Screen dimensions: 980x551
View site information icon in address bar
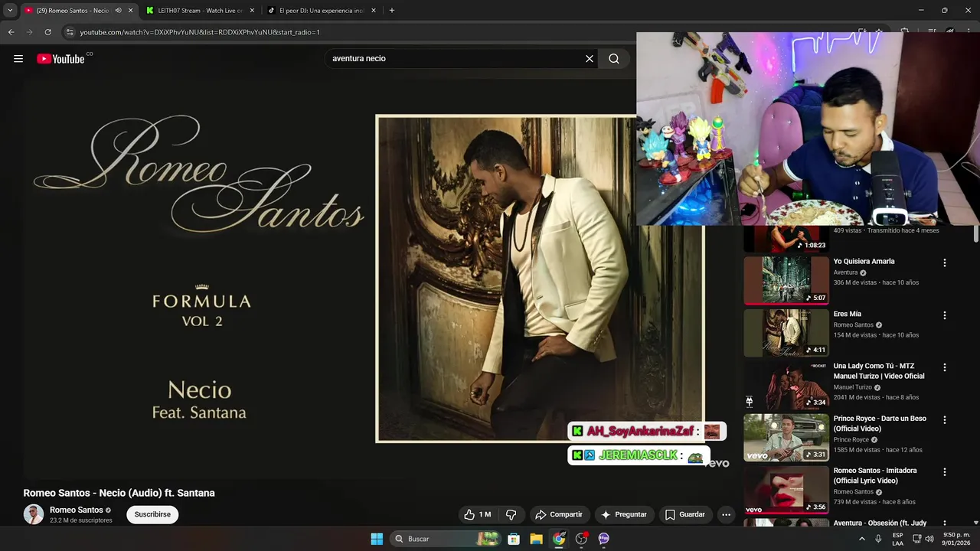70,32
